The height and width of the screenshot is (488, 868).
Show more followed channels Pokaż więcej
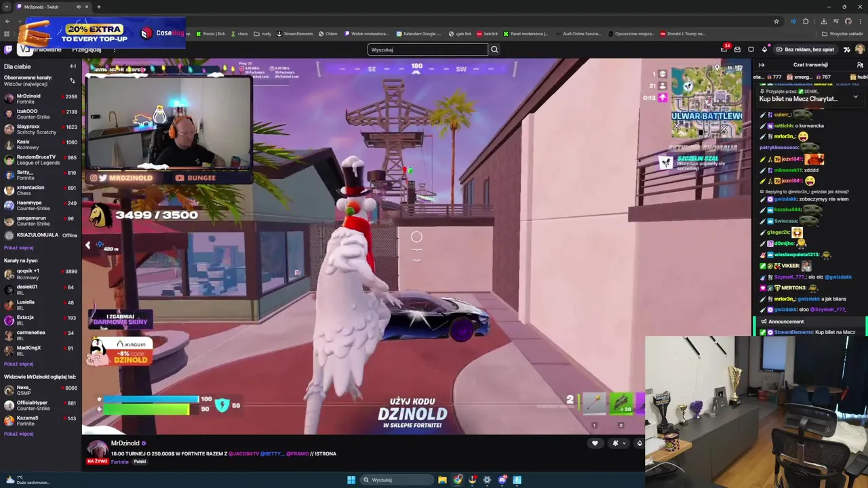coord(18,248)
